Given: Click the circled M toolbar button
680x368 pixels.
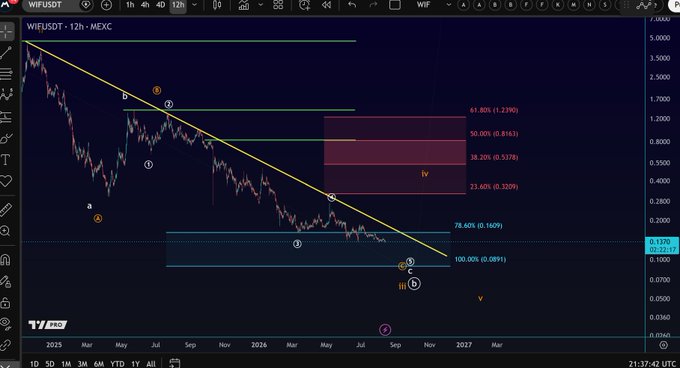Looking at the screenshot, I should click(x=573, y=5).
